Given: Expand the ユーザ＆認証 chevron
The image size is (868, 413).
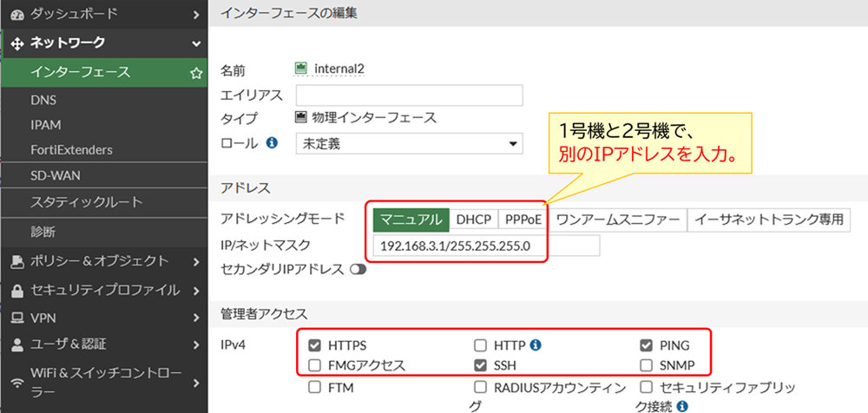Looking at the screenshot, I should tap(196, 345).
